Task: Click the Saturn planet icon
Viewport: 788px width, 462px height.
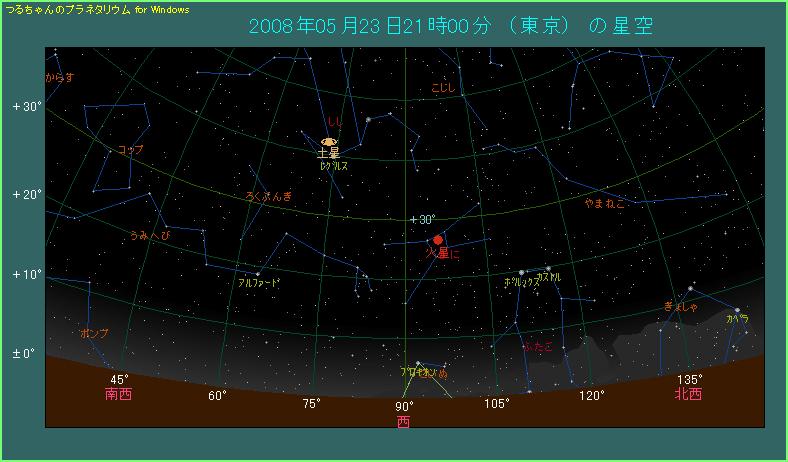Action: [x=328, y=142]
